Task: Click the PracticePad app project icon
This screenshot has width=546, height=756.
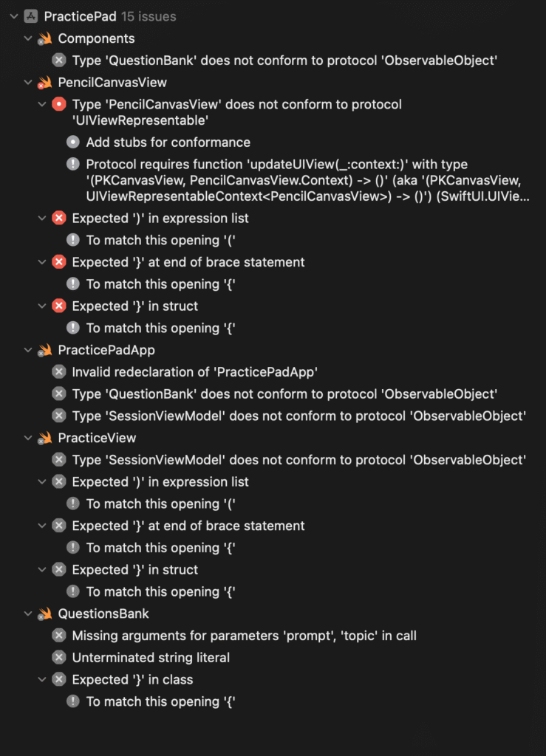Action: coord(31,16)
